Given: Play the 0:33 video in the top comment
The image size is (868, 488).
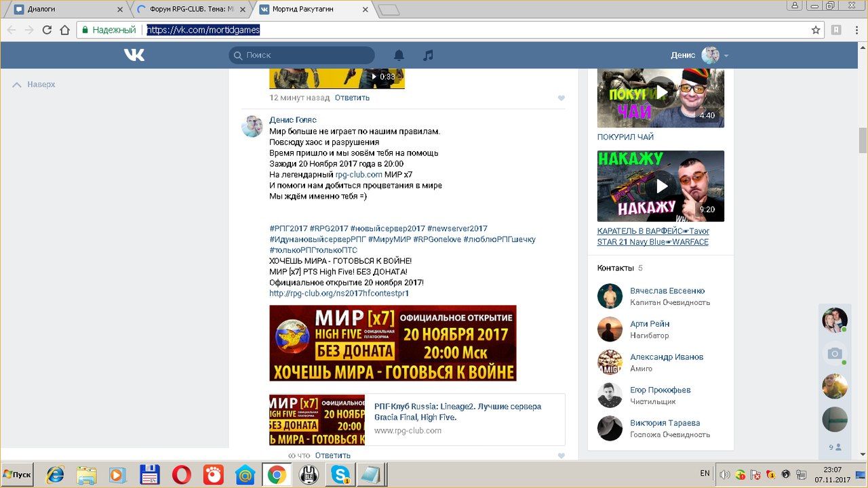Looking at the screenshot, I should (x=337, y=78).
